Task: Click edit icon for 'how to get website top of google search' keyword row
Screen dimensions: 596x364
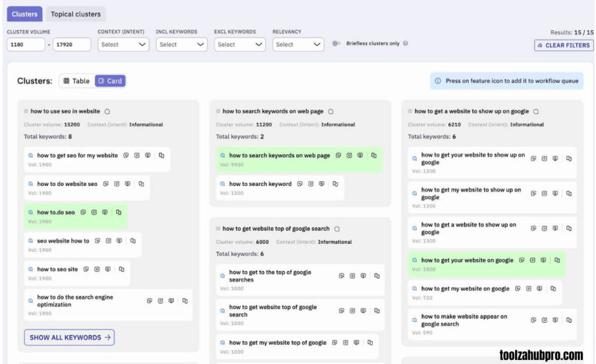Action: pos(352,311)
